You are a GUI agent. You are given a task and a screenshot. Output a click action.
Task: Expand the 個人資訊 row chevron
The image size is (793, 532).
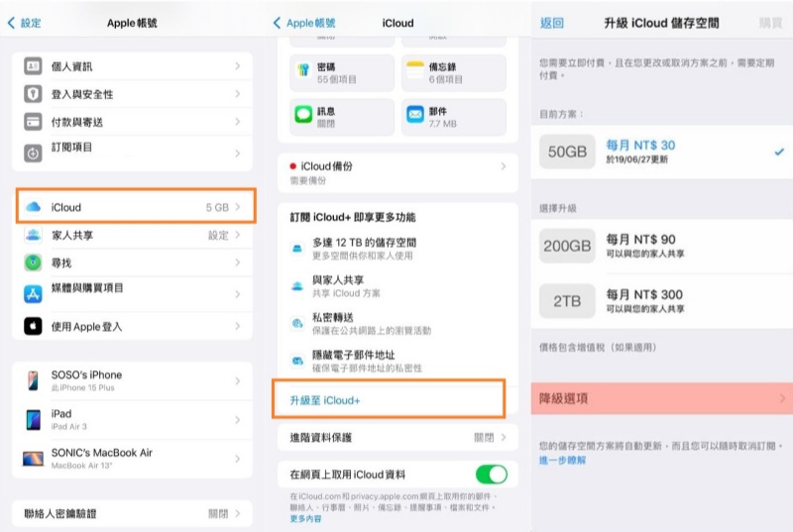pyautogui.click(x=237, y=66)
